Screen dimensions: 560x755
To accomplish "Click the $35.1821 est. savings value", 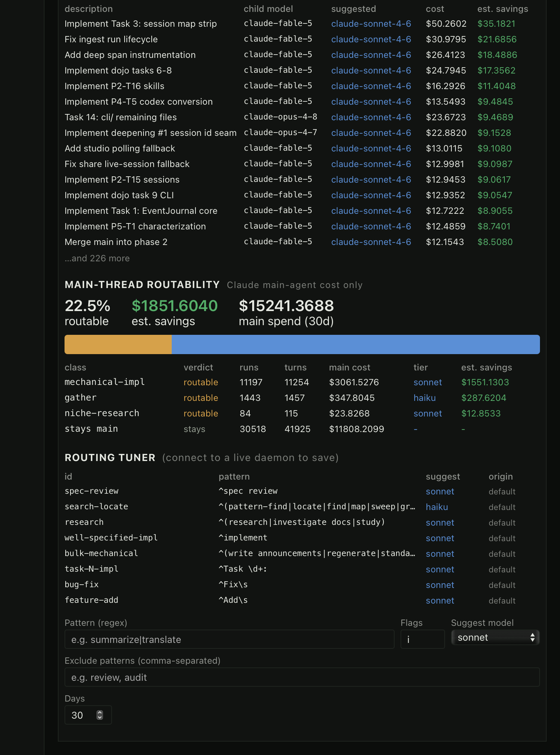I will click(496, 24).
